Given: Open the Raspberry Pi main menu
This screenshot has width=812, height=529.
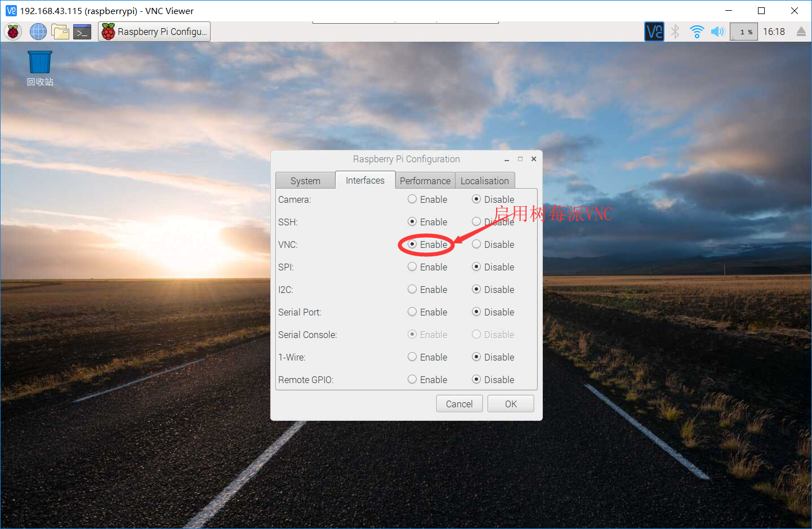Looking at the screenshot, I should [x=13, y=32].
